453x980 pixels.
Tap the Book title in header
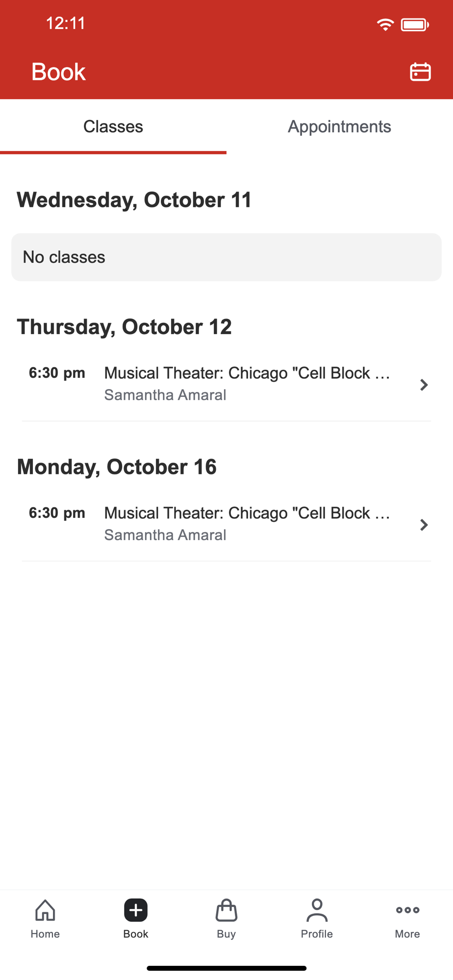(x=58, y=72)
